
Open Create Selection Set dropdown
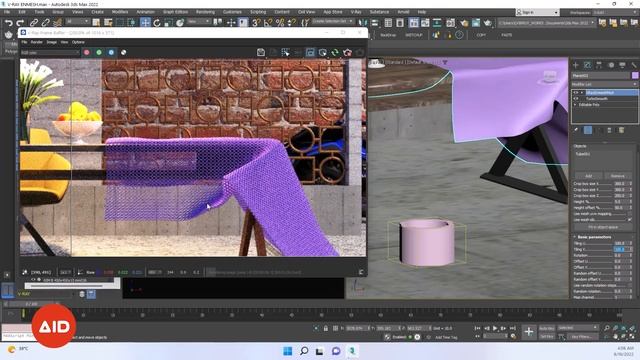pos(333,21)
